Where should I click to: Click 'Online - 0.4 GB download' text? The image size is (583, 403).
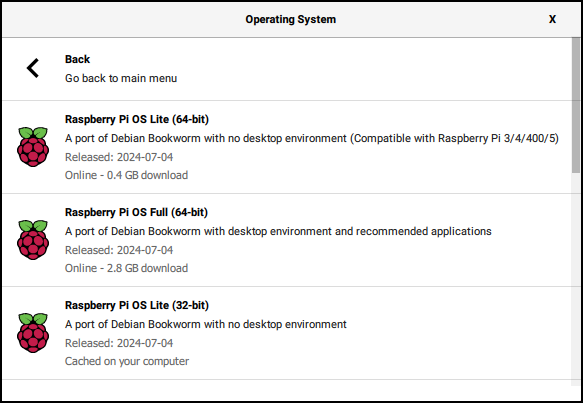coord(126,175)
